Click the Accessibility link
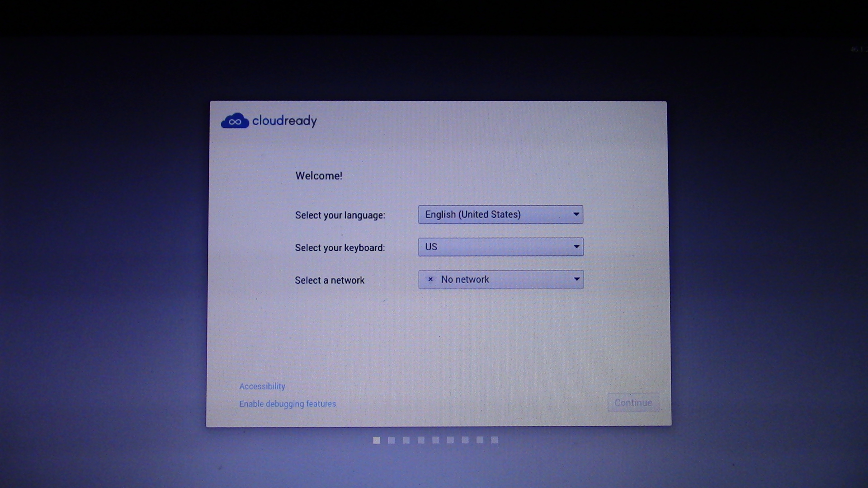Viewport: 868px width, 488px height. tap(262, 386)
